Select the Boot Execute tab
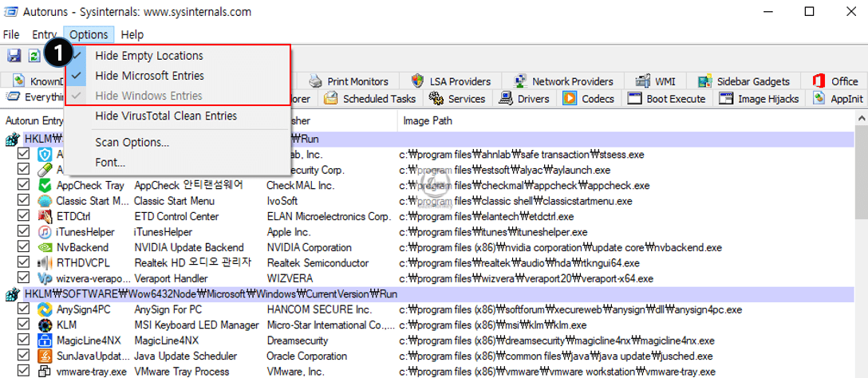 pos(668,99)
